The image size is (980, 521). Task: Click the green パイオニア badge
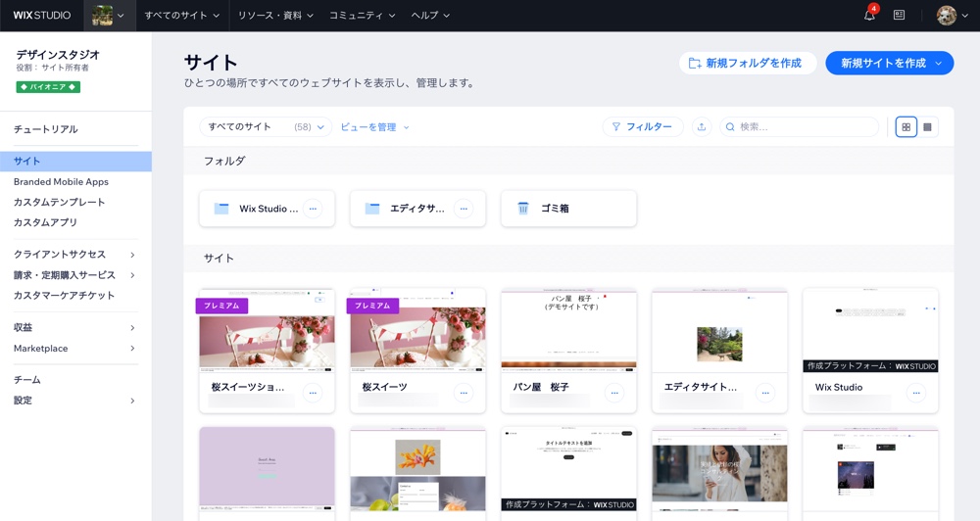point(48,87)
